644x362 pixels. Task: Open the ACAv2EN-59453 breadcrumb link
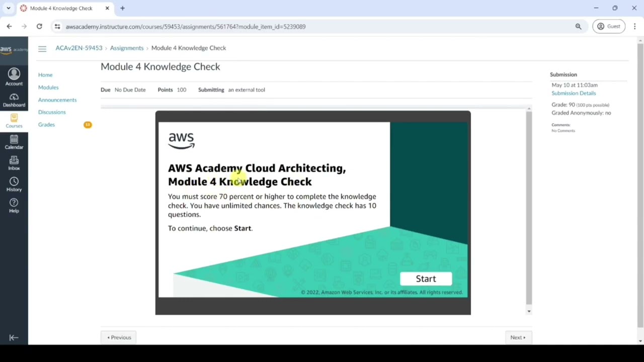79,48
